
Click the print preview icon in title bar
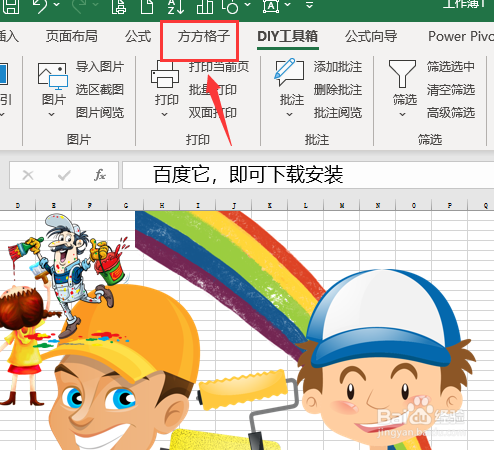(x=118, y=6)
